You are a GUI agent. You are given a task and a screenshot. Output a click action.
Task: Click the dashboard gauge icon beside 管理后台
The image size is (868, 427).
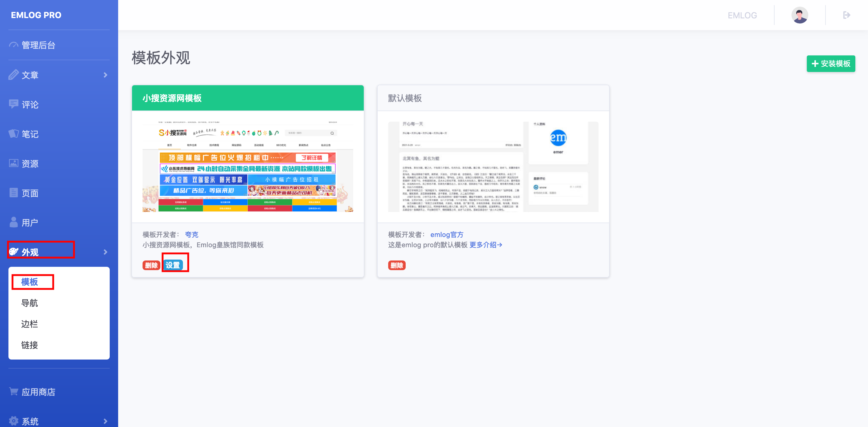point(14,45)
